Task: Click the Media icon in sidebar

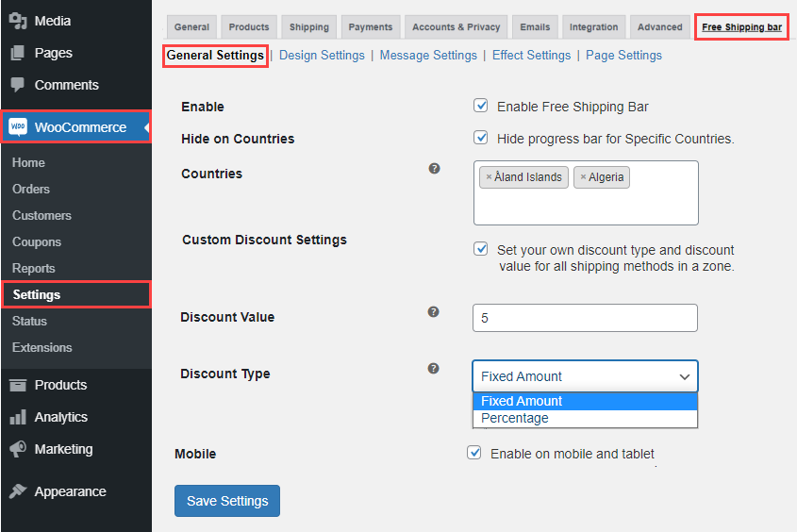Action: pos(18,21)
